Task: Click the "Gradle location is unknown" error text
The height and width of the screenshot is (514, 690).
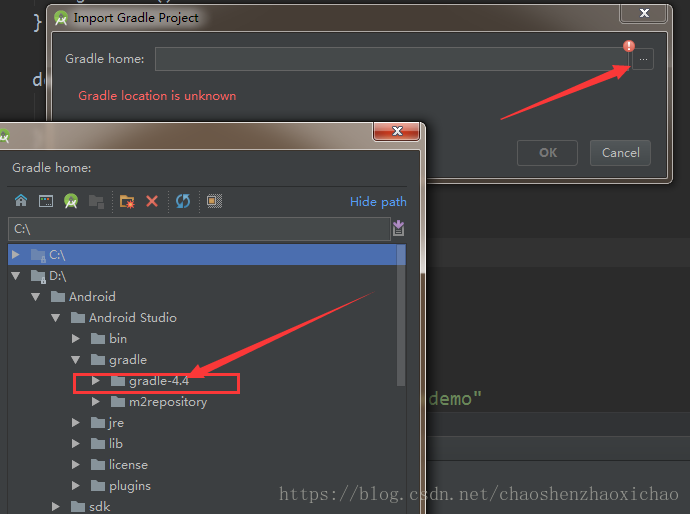Action: 157,95
